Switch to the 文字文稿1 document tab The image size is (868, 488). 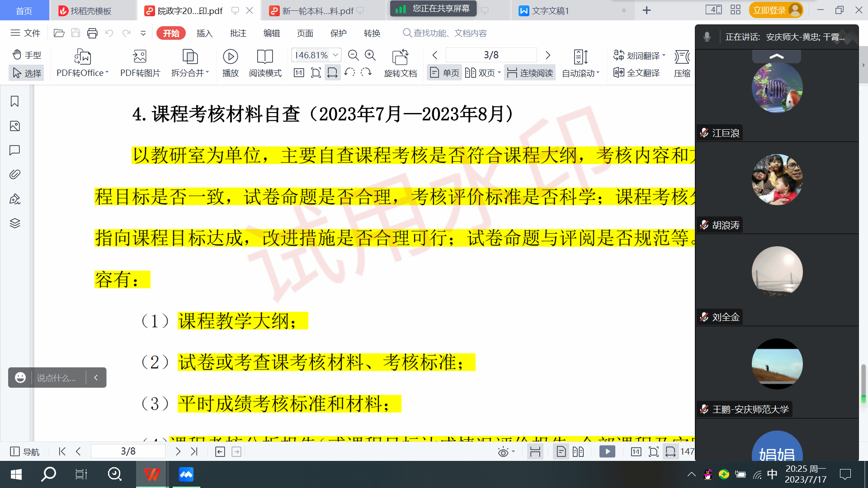[550, 11]
